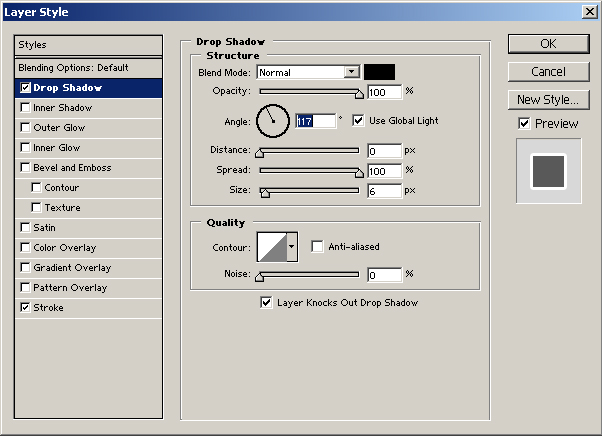Select the Inner Shadow label

(63, 108)
